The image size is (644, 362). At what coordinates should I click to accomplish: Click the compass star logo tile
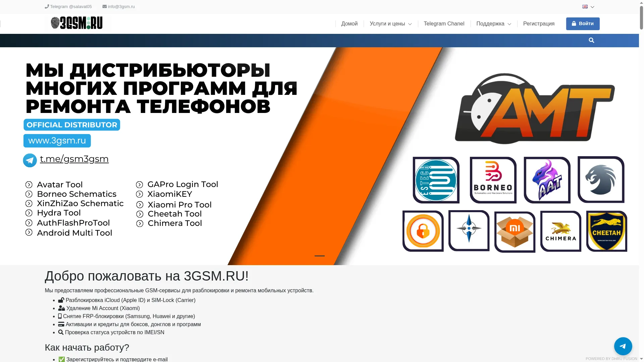pyautogui.click(x=469, y=231)
